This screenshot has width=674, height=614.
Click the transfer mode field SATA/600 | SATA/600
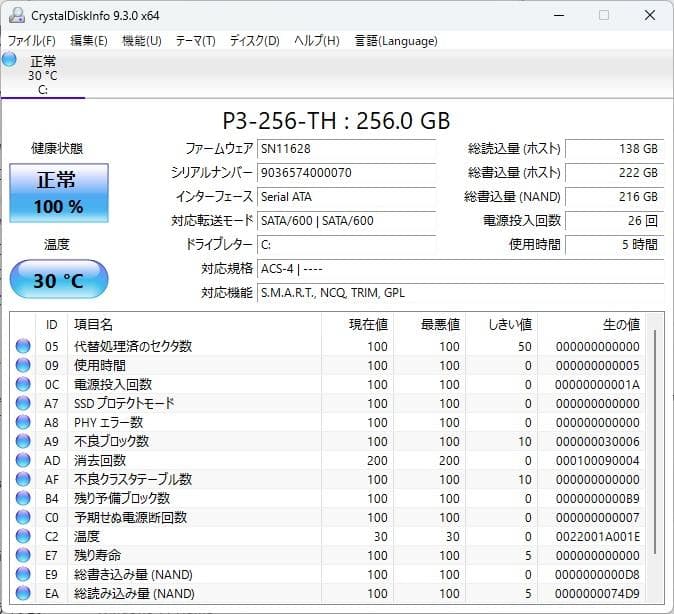coord(346,221)
